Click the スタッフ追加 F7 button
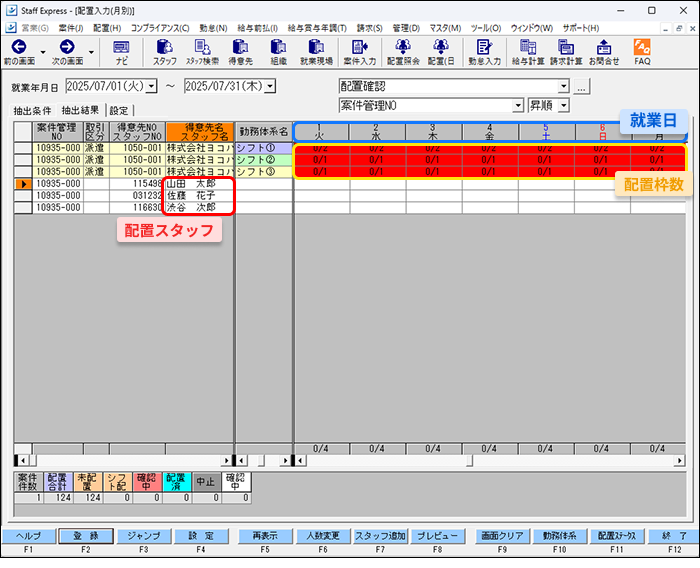 pos(380,536)
